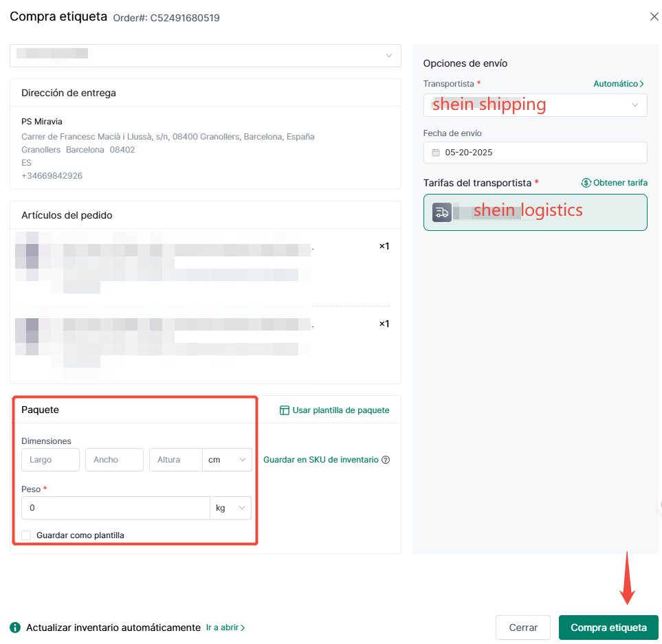
Task: Focus the Largo dimension field
Action: pyautogui.click(x=50, y=460)
